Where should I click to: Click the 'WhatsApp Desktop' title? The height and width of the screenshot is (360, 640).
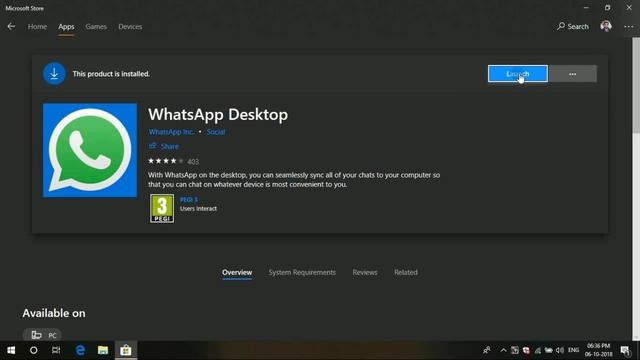pos(218,115)
